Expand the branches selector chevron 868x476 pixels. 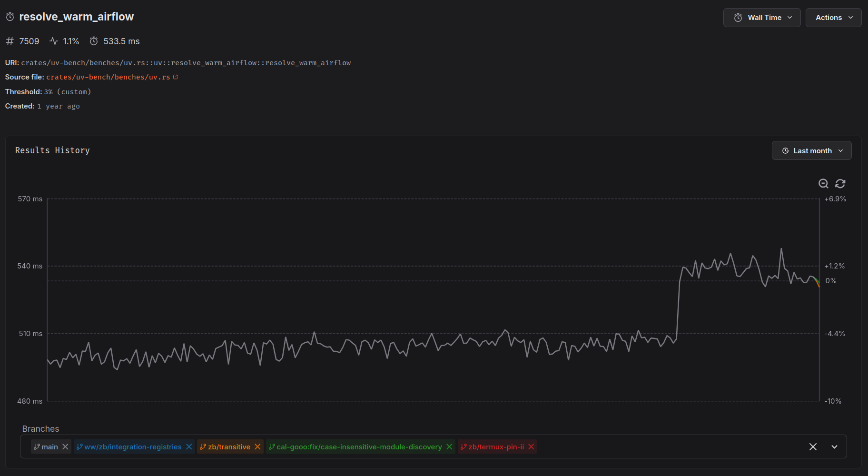pyautogui.click(x=834, y=446)
